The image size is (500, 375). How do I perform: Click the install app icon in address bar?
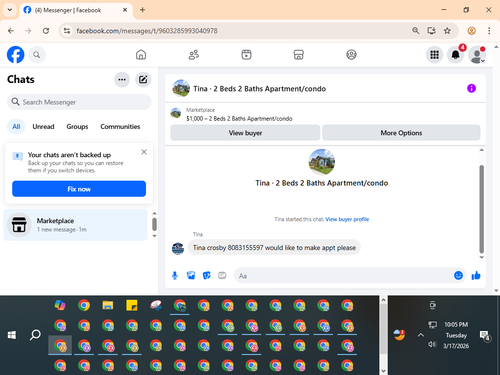pyautogui.click(x=432, y=31)
